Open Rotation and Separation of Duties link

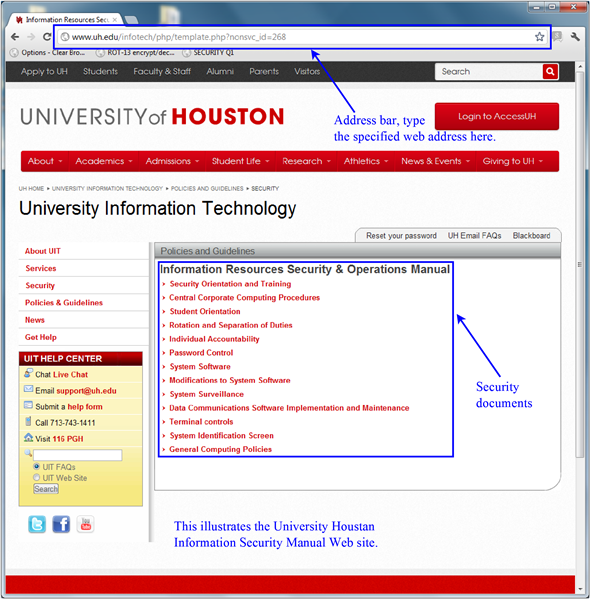231,325
